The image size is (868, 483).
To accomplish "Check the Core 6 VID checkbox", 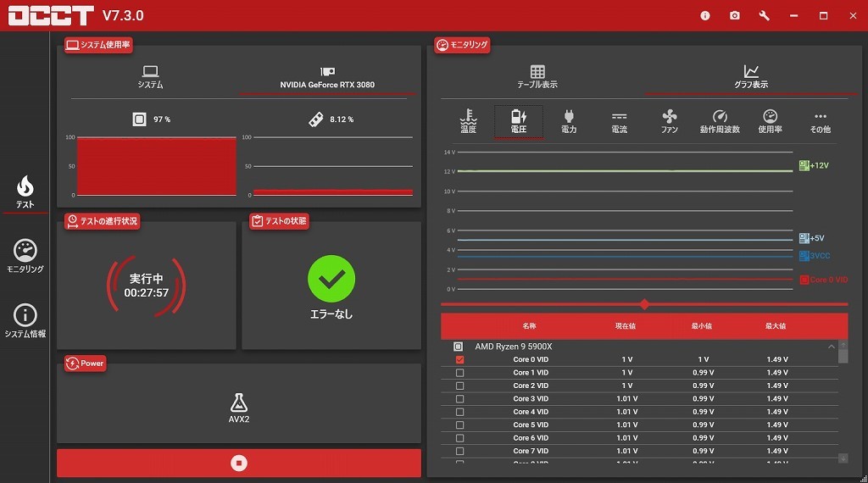I will 459,438.
